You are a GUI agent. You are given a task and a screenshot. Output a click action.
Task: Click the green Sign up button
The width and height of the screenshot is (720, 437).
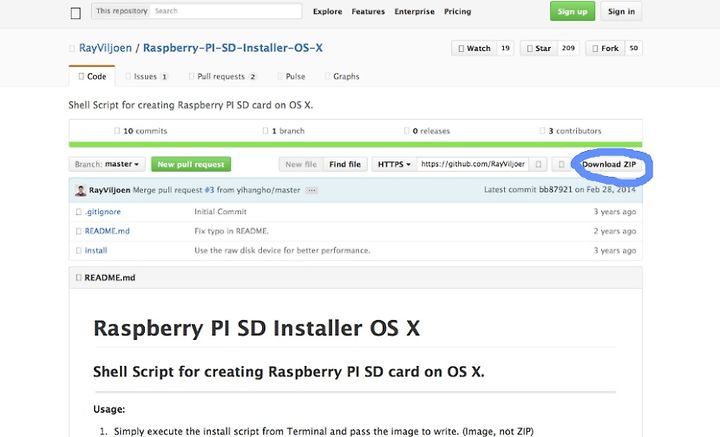click(572, 11)
